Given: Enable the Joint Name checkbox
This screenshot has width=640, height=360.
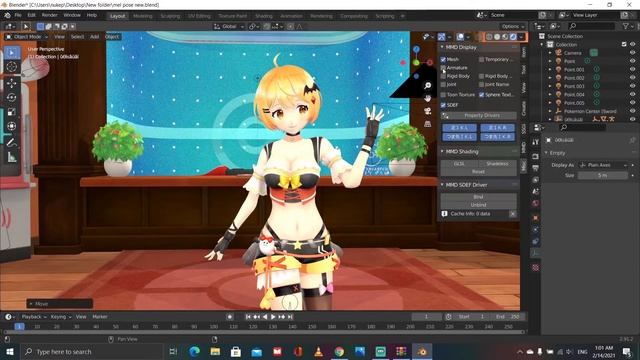Looking at the screenshot, I should [482, 84].
